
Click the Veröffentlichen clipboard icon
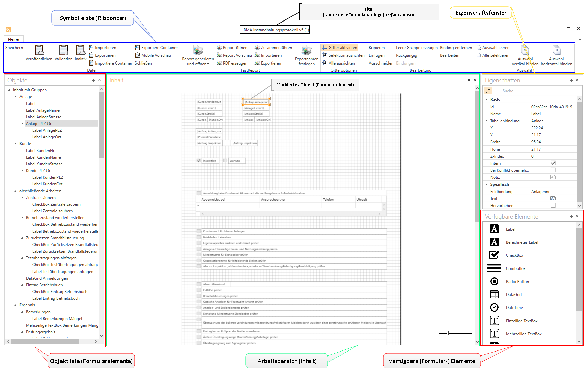[x=39, y=50]
